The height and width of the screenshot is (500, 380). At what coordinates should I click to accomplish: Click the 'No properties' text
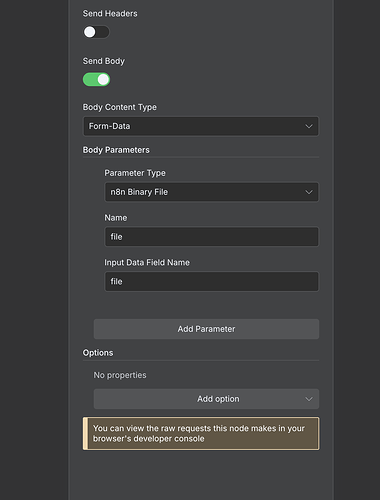(120, 375)
